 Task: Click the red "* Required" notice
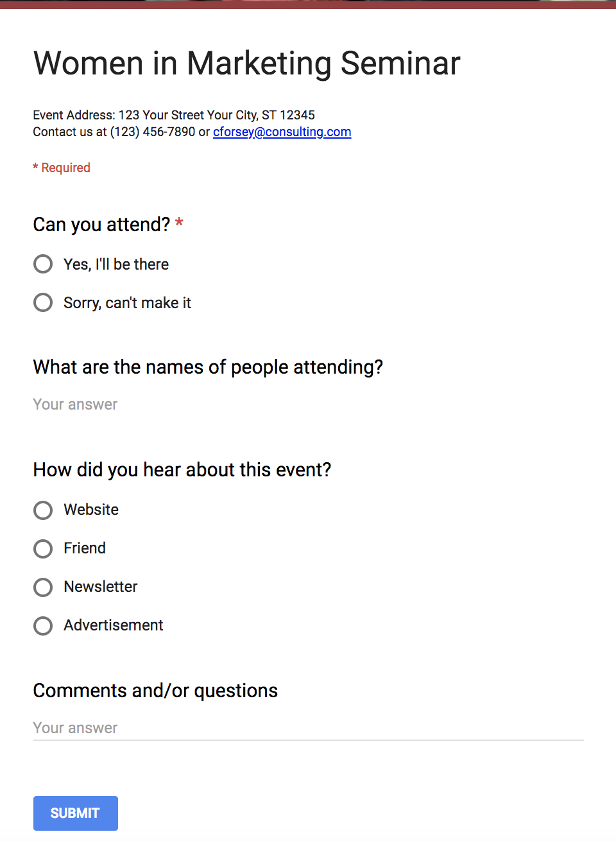62,168
